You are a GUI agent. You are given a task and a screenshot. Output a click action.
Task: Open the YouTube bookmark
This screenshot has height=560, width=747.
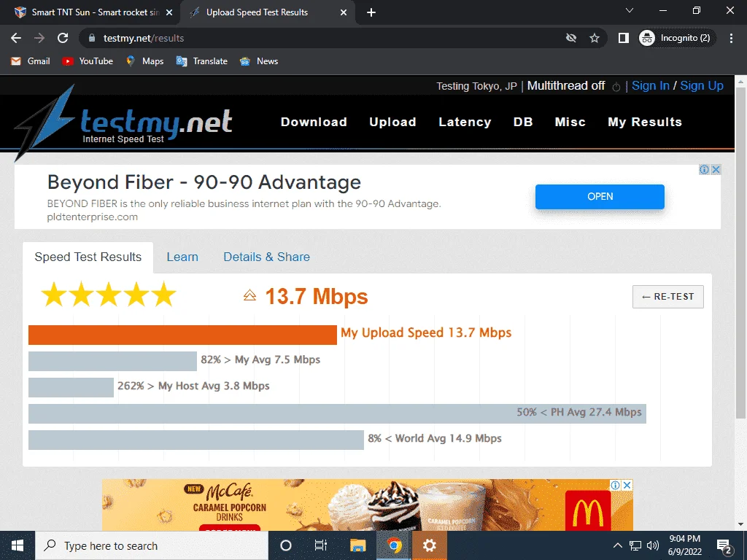[88, 61]
